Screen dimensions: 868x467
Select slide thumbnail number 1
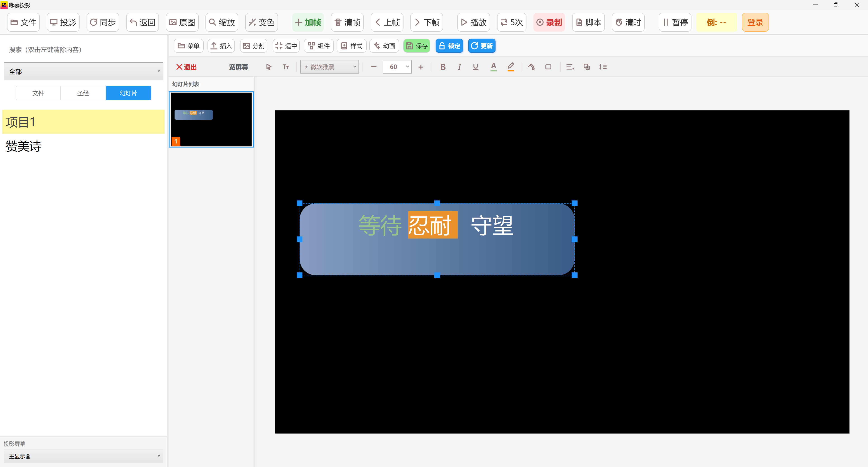pos(211,119)
